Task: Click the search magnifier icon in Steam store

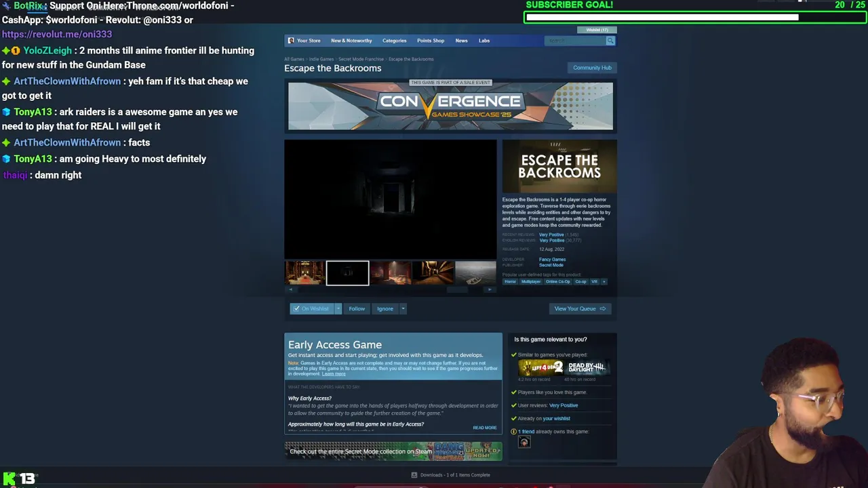Action: [x=610, y=41]
